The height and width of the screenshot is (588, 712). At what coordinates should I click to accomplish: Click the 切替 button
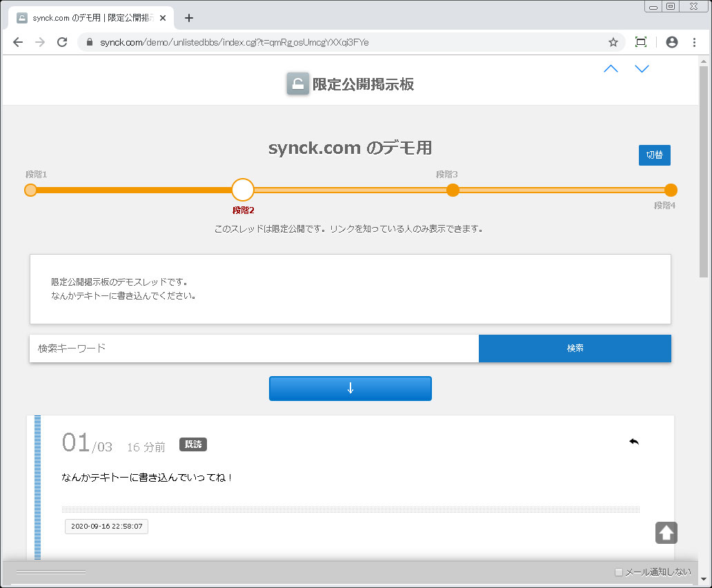coord(654,155)
